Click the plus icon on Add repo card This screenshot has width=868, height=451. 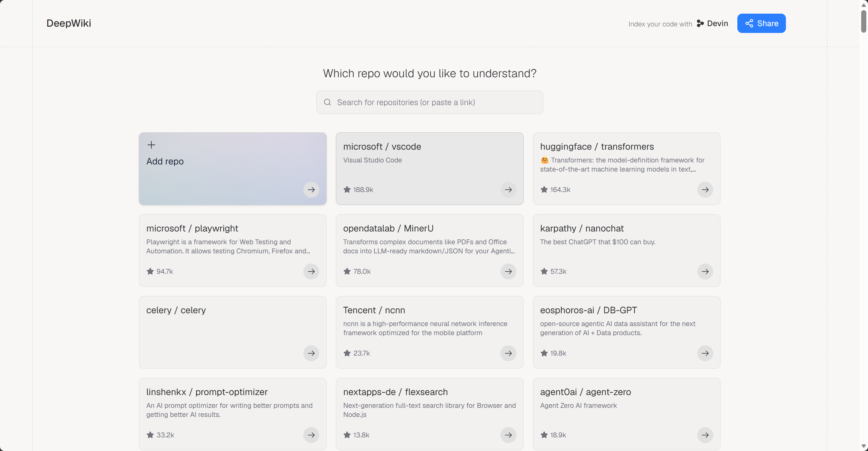(x=151, y=145)
